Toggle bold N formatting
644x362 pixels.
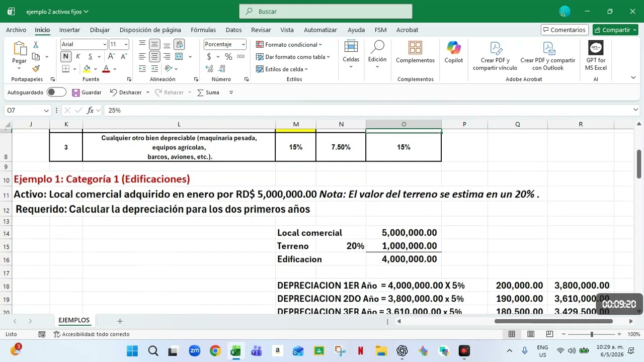[x=66, y=56]
